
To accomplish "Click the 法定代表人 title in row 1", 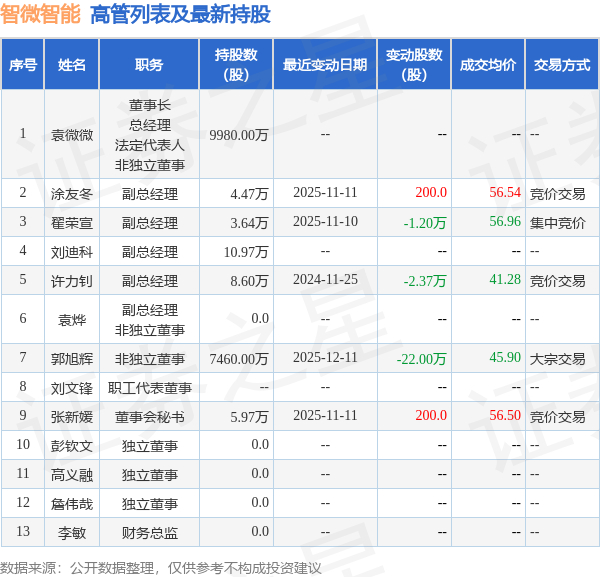I will pos(150,145).
